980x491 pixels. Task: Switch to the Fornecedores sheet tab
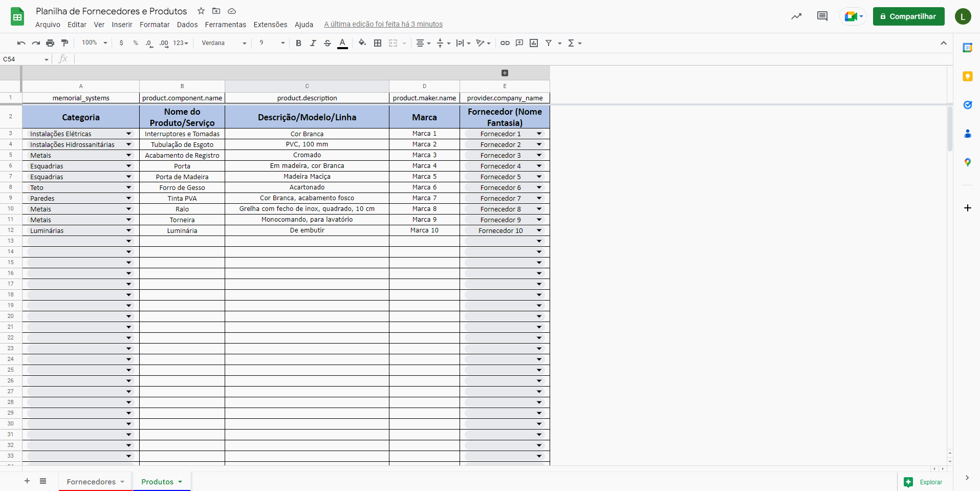[91, 482]
